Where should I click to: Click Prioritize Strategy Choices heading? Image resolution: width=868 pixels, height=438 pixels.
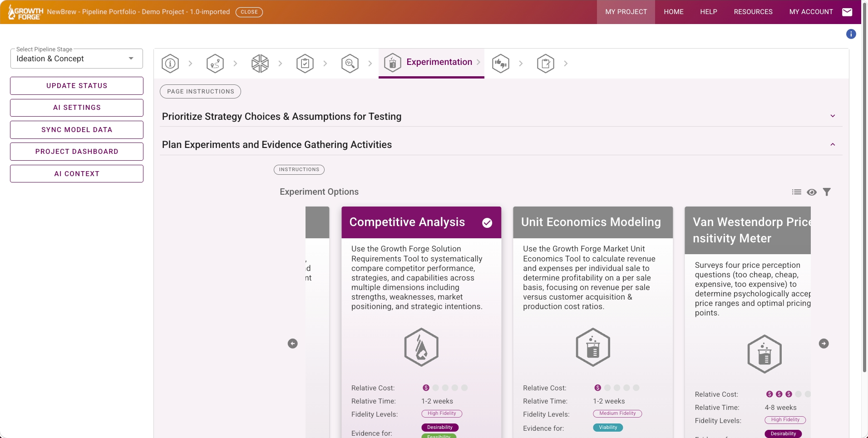281,116
